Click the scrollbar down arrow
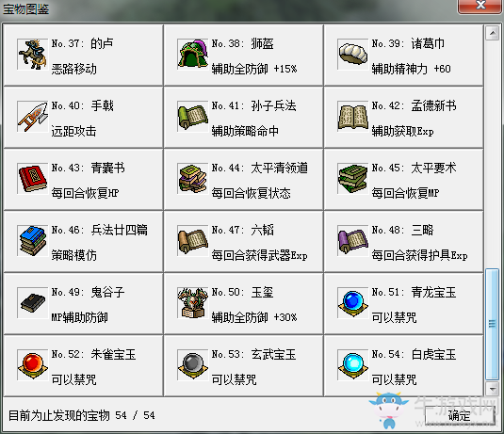The width and height of the screenshot is (504, 434). [x=492, y=388]
